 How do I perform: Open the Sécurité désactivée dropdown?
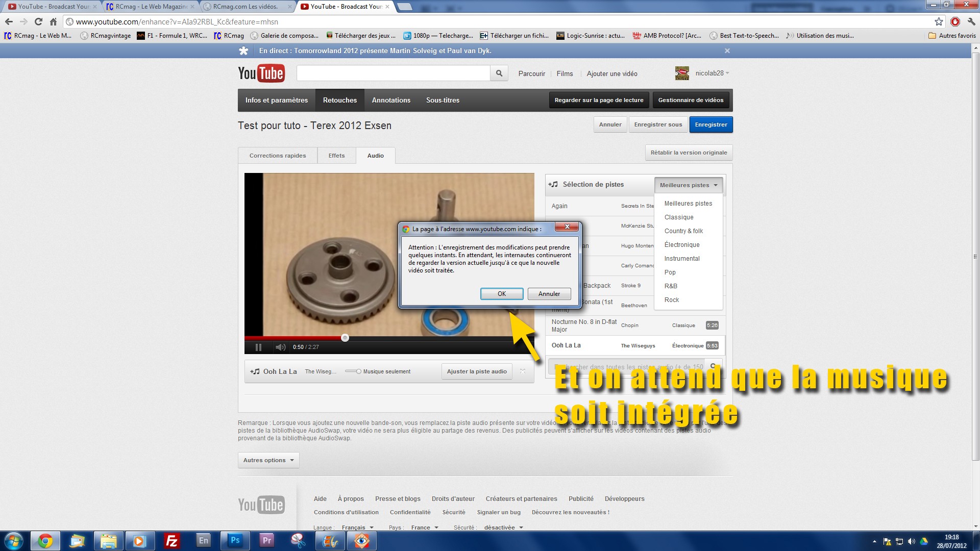click(504, 528)
